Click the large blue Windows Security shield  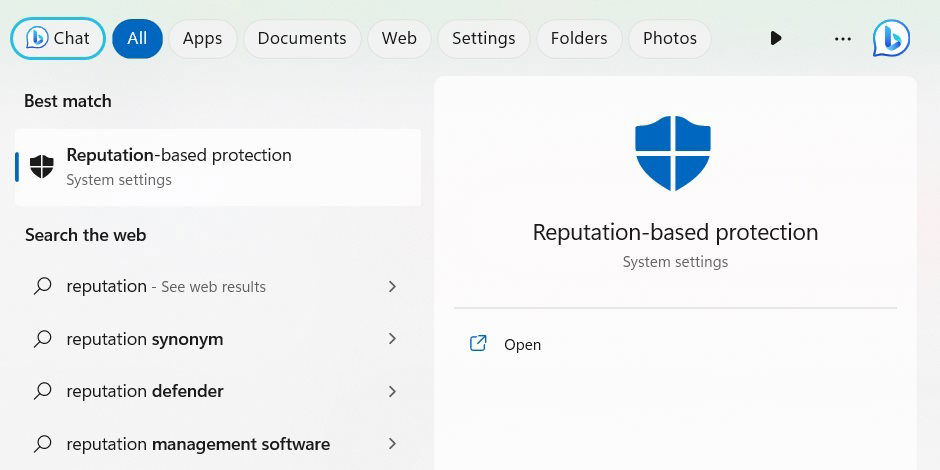pos(673,153)
